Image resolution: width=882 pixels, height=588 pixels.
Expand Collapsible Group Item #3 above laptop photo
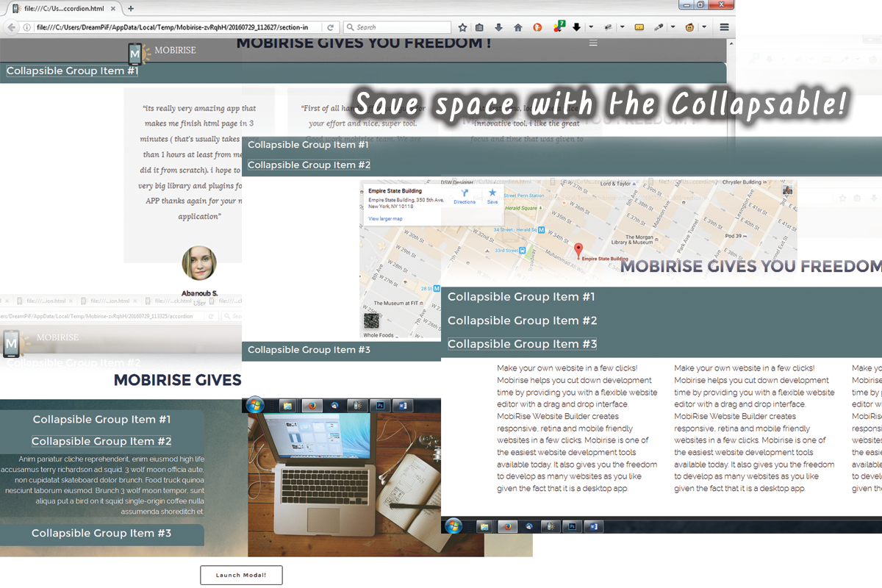pyautogui.click(x=309, y=350)
